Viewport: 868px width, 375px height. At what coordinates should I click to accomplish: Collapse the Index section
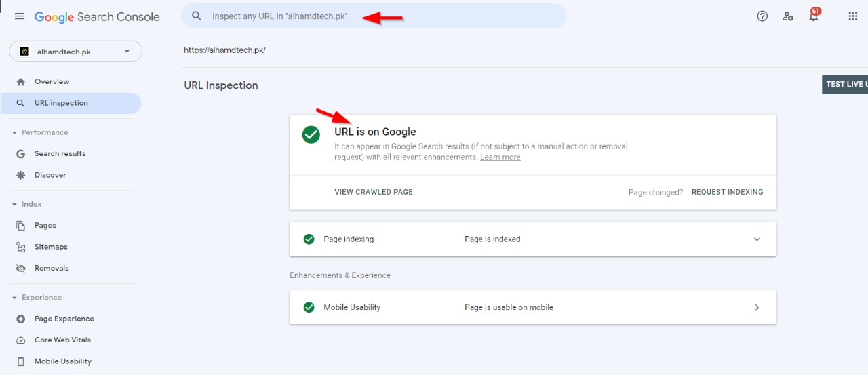tap(14, 204)
